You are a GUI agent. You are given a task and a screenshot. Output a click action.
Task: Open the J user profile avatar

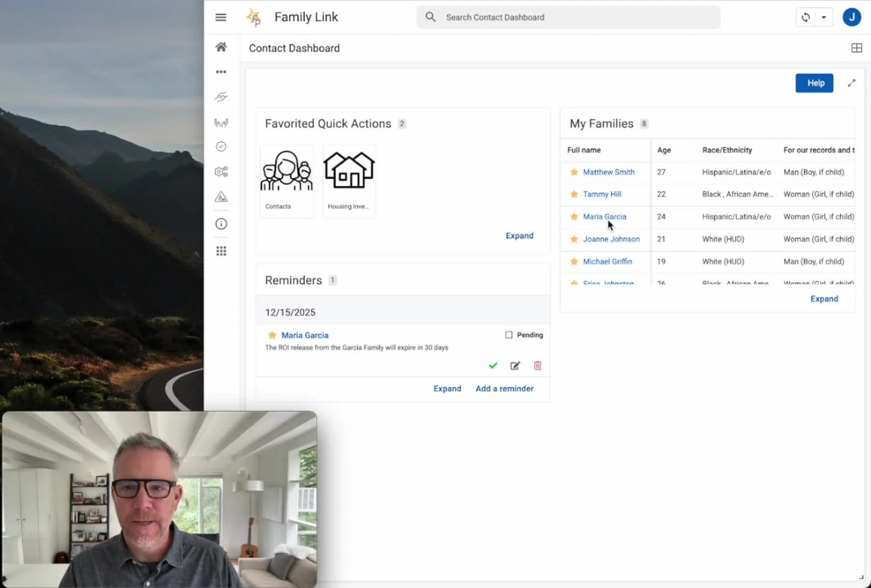(x=851, y=17)
